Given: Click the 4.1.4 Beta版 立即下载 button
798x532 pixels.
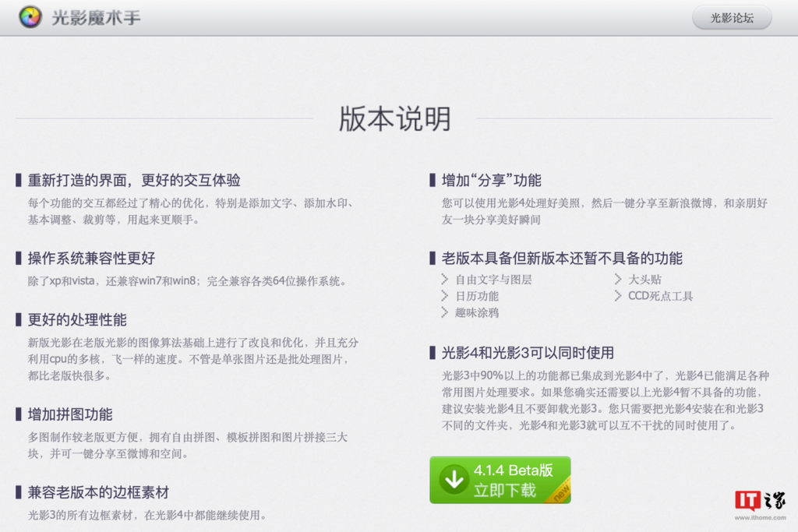Looking at the screenshot, I should click(x=499, y=481).
